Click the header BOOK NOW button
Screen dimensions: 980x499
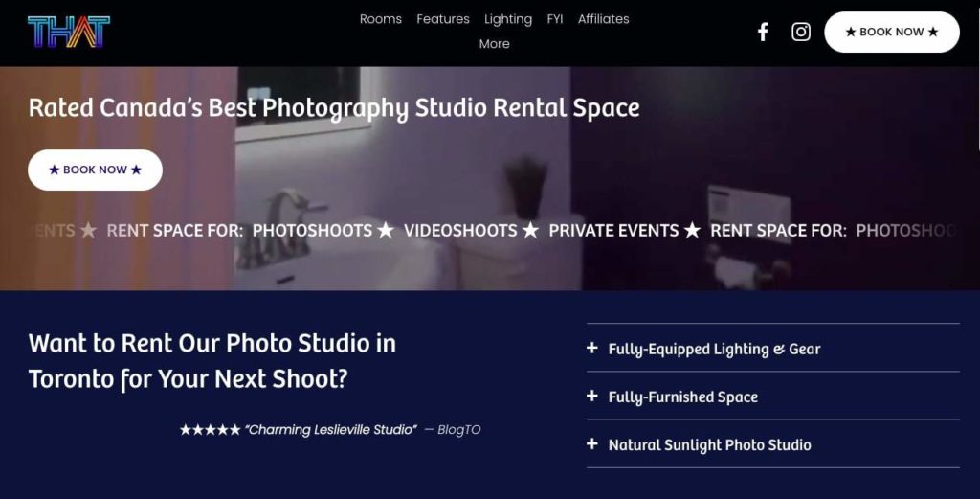click(892, 32)
